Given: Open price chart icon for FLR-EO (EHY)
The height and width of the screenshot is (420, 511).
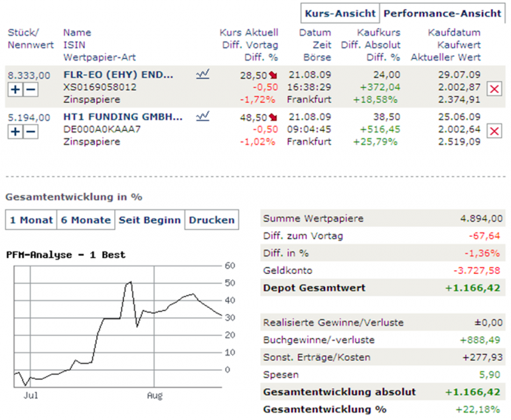Looking at the screenshot, I should [x=203, y=75].
